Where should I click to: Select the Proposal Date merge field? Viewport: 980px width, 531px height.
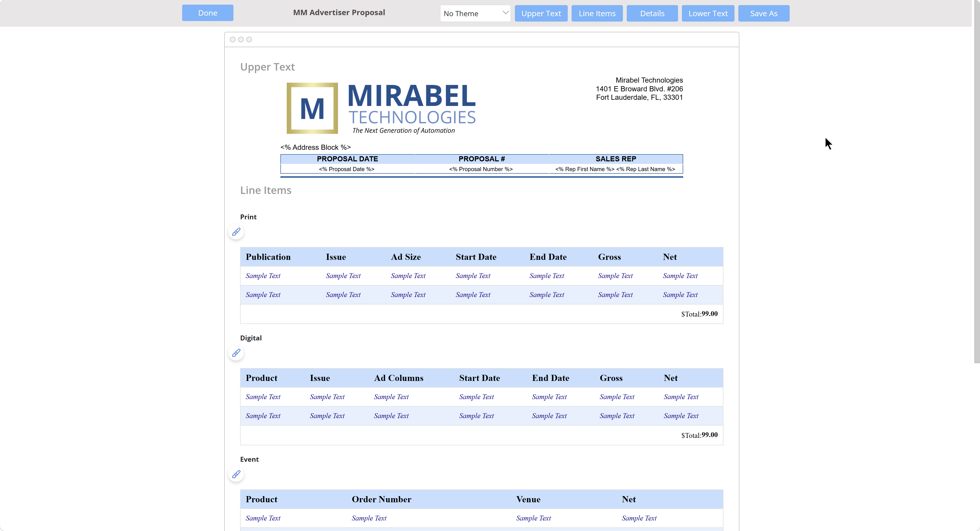coord(347,169)
